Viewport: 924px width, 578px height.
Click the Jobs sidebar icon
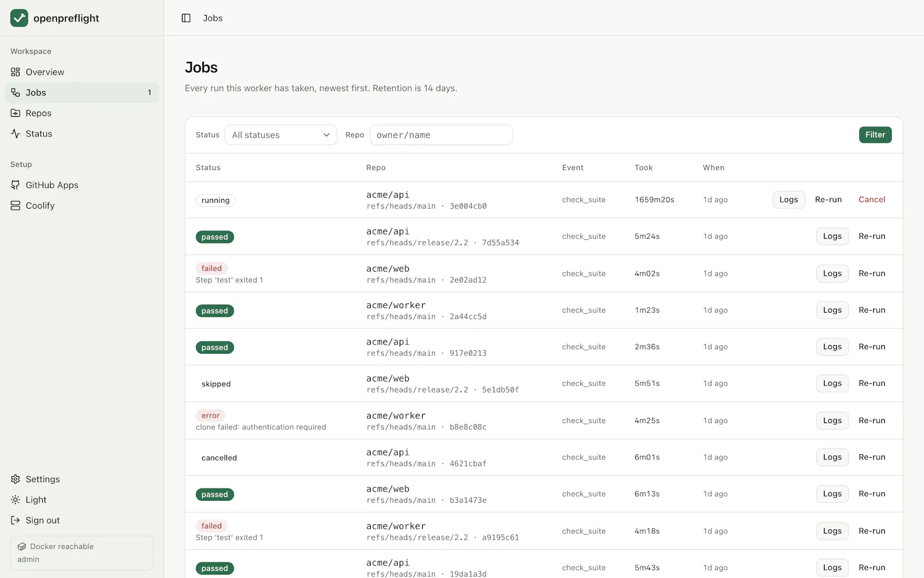(x=16, y=92)
